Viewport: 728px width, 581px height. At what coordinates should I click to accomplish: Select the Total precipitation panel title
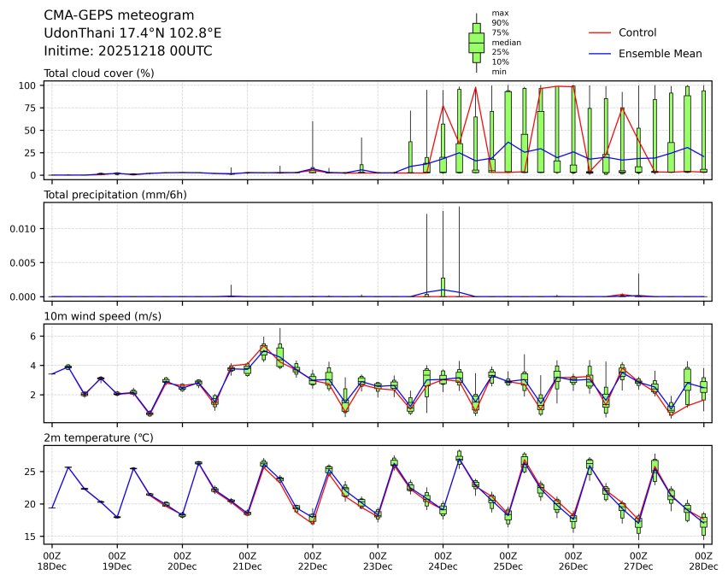(x=114, y=195)
